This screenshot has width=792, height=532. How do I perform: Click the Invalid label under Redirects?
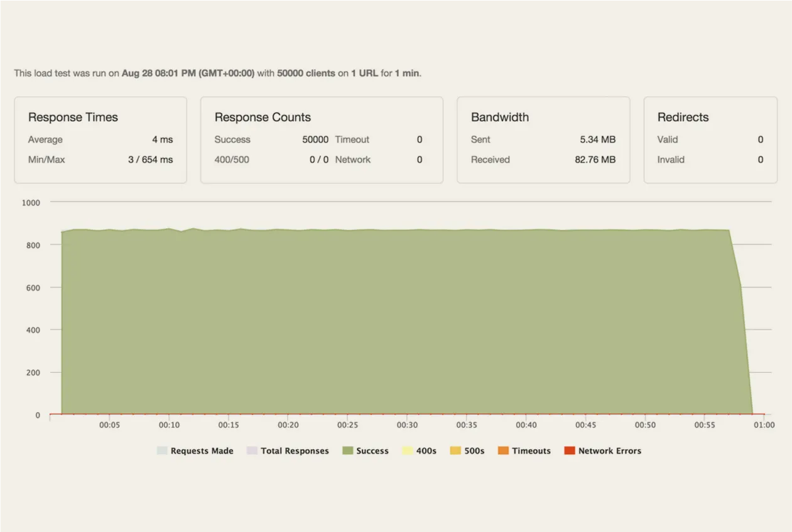click(671, 160)
